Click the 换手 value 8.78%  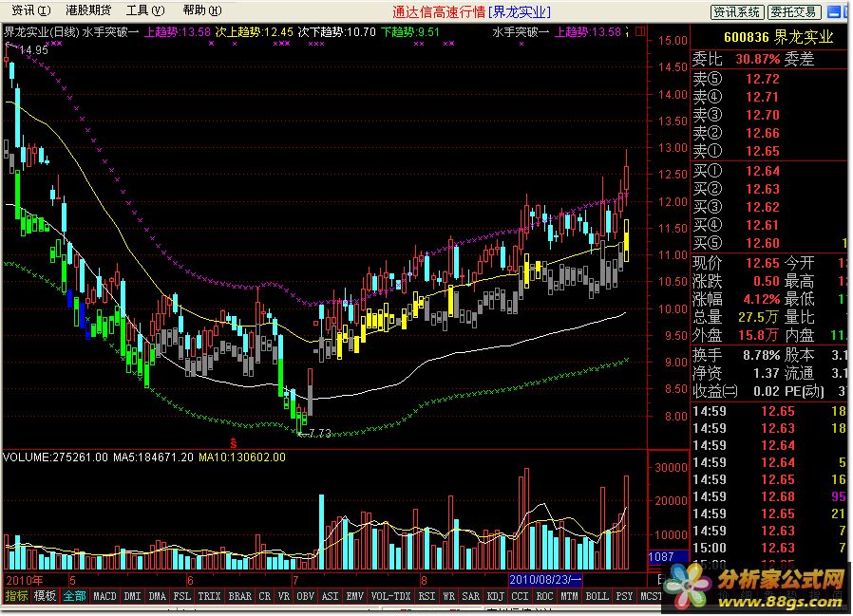pyautogui.click(x=762, y=355)
